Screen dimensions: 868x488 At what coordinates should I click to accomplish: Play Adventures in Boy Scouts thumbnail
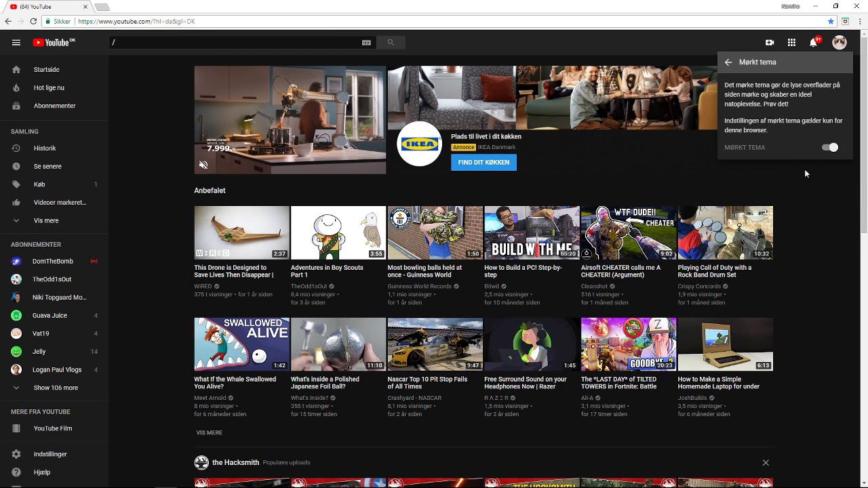click(338, 233)
